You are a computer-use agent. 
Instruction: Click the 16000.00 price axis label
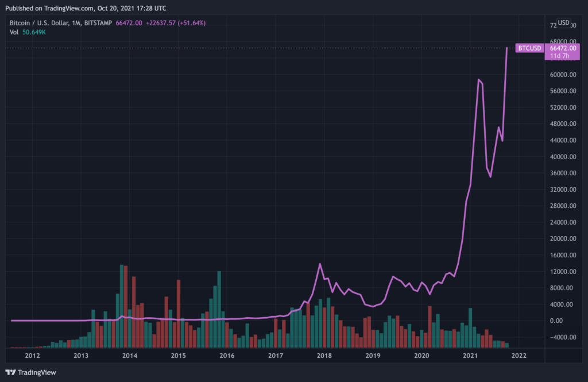(563, 255)
